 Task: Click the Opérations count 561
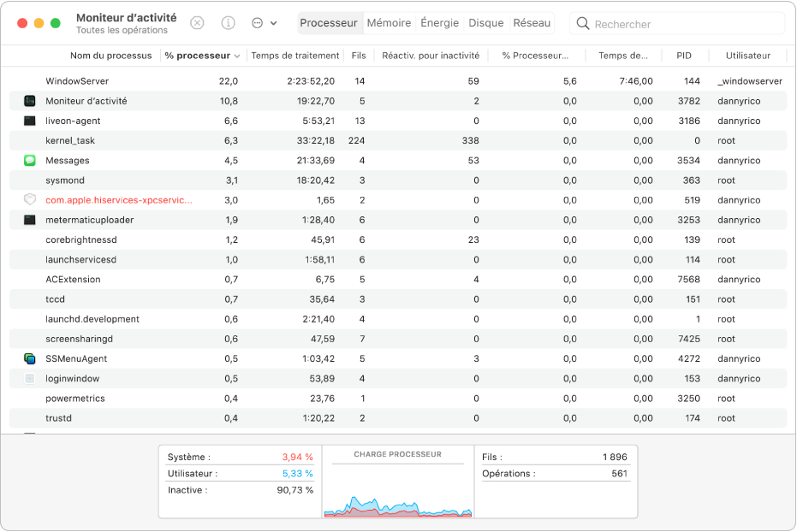tap(619, 474)
